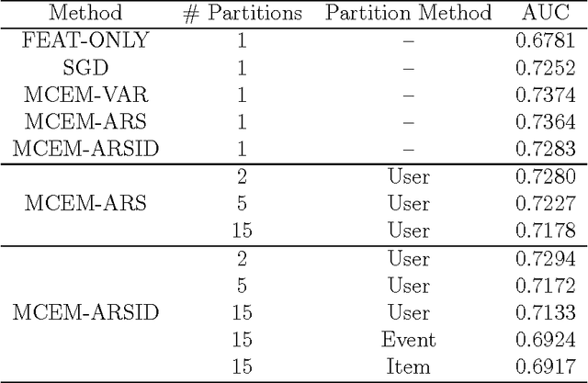Click the AUC value 0.6917
The height and width of the screenshot is (383, 588).
(545, 367)
